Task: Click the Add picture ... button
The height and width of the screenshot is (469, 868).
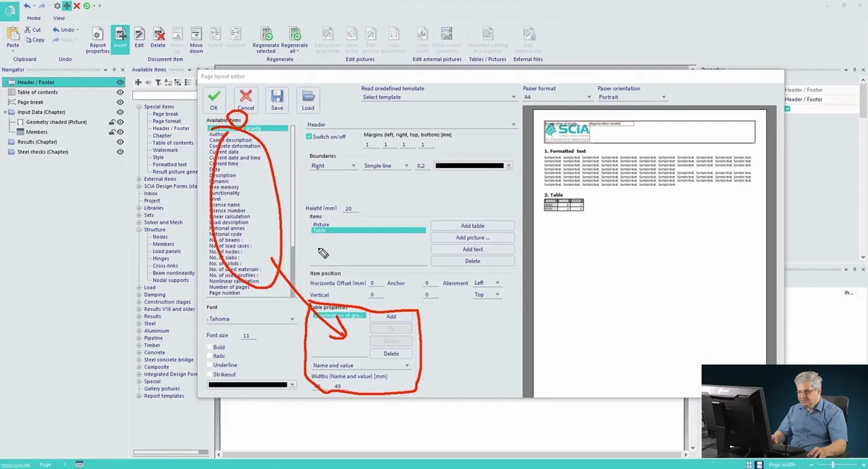Action: (x=472, y=238)
